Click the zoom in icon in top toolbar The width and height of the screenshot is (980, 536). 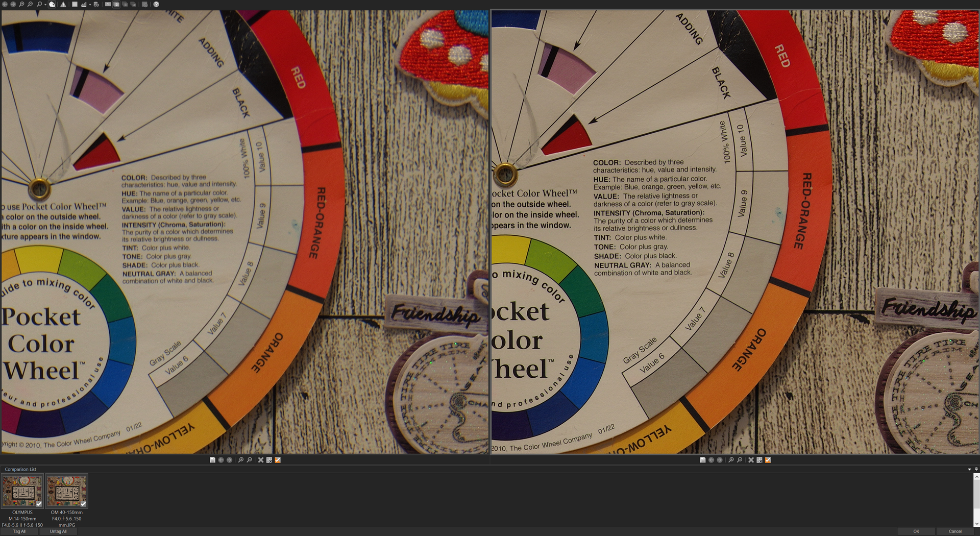21,4
